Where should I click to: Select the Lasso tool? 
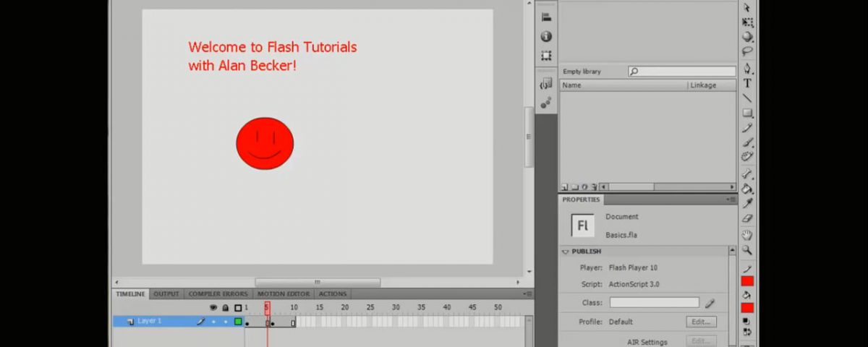pos(747,52)
